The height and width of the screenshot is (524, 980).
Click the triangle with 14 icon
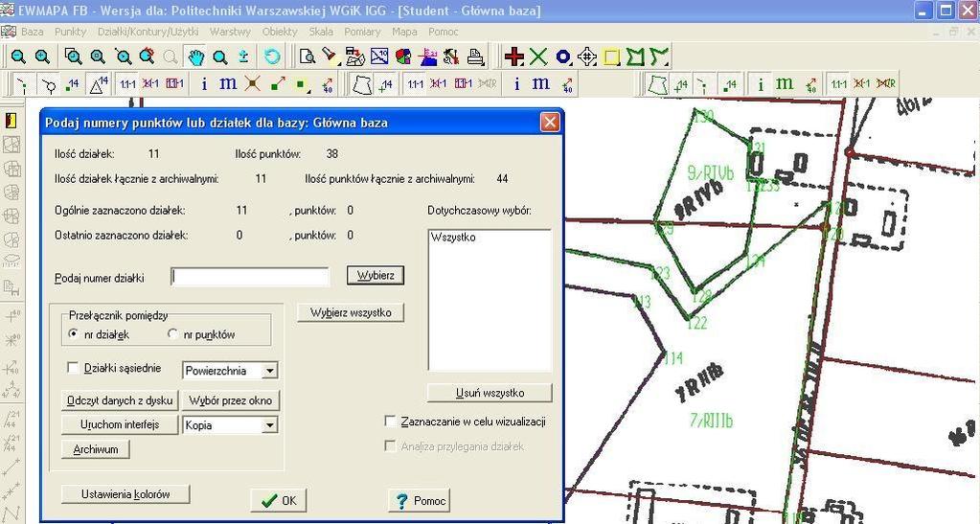point(98,83)
